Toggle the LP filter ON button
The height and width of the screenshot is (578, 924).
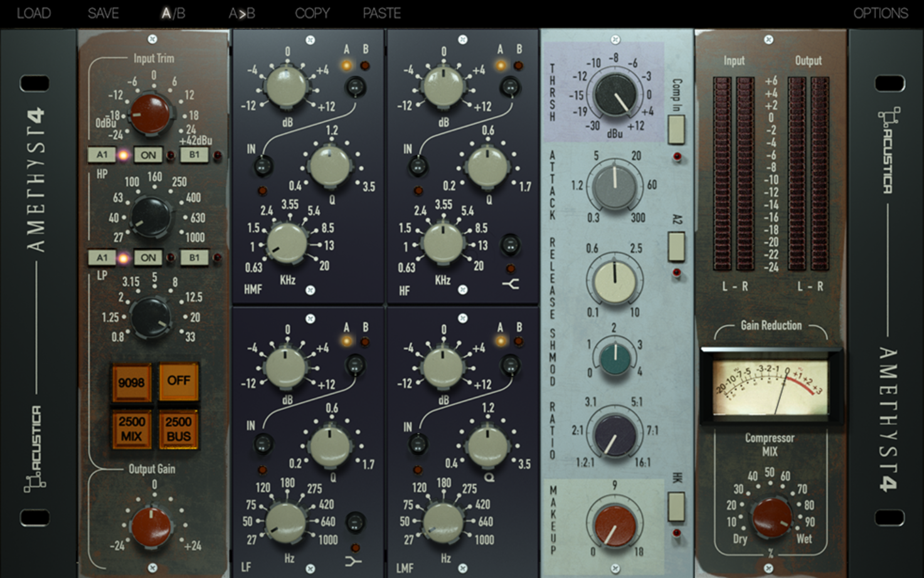pos(148,258)
